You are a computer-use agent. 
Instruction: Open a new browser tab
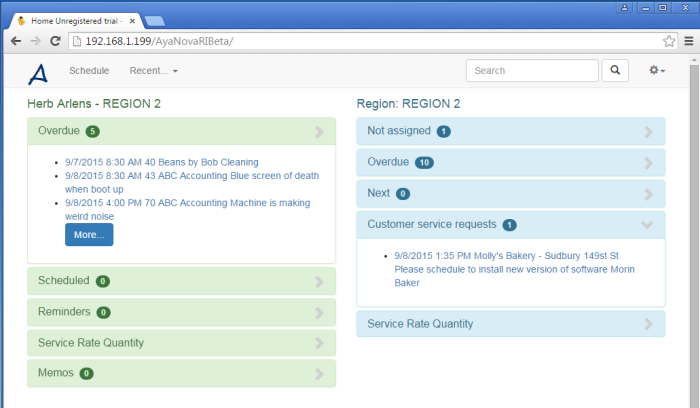[x=154, y=21]
